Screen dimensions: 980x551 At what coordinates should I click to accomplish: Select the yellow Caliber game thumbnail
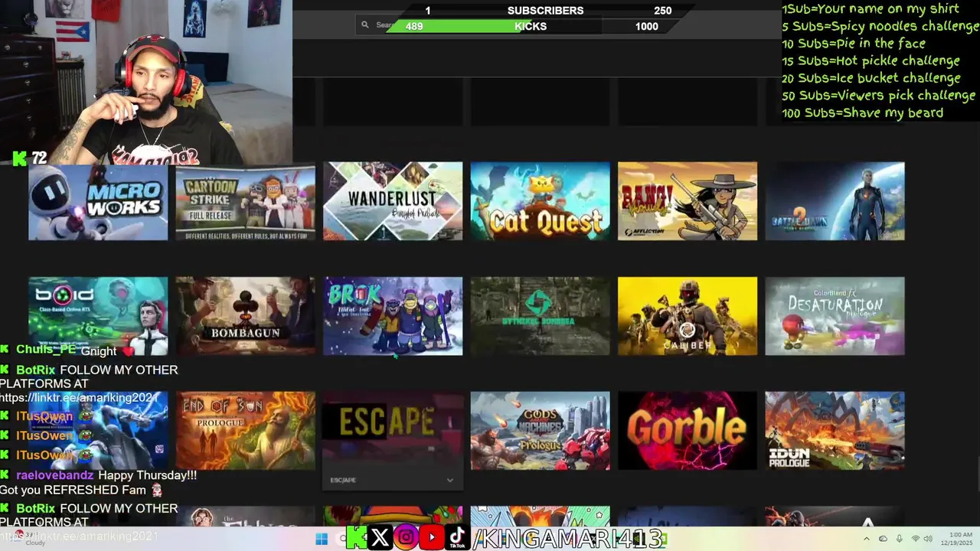688,316
